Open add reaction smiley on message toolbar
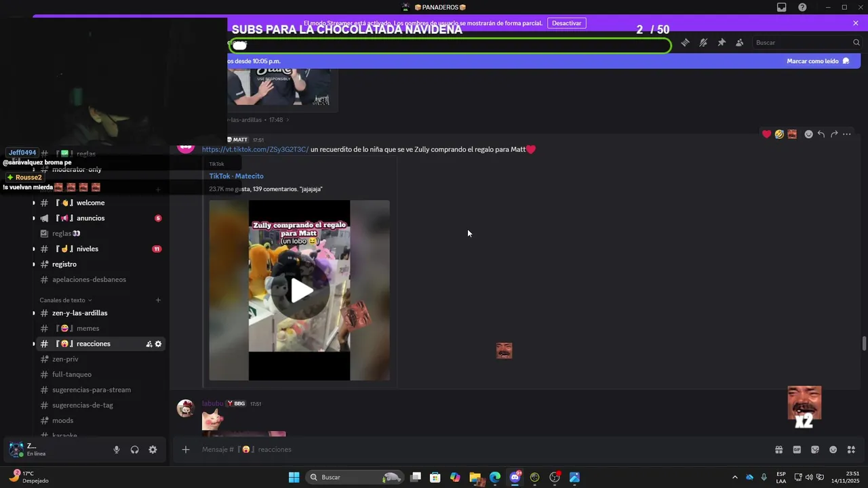The image size is (868, 488). (808, 134)
